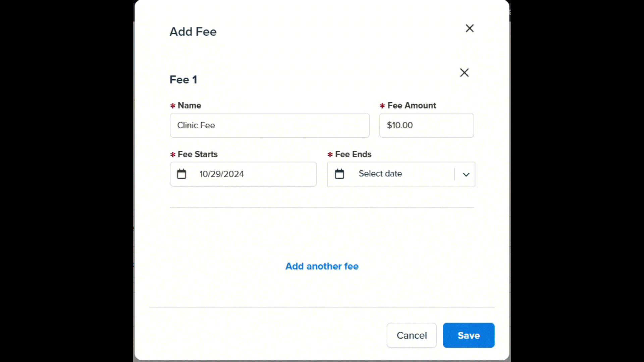The height and width of the screenshot is (362, 644).
Task: Open the Select date placeholder
Action: (x=380, y=174)
